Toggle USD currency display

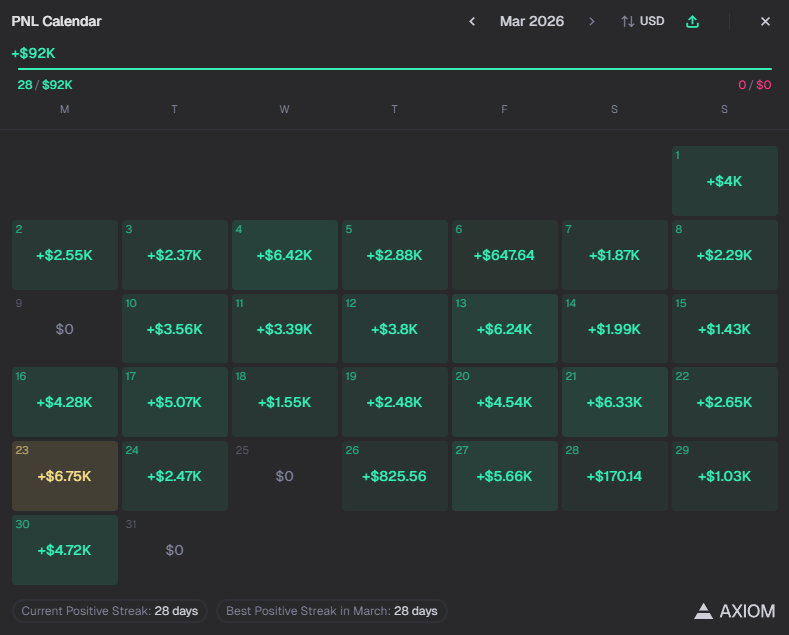(643, 21)
